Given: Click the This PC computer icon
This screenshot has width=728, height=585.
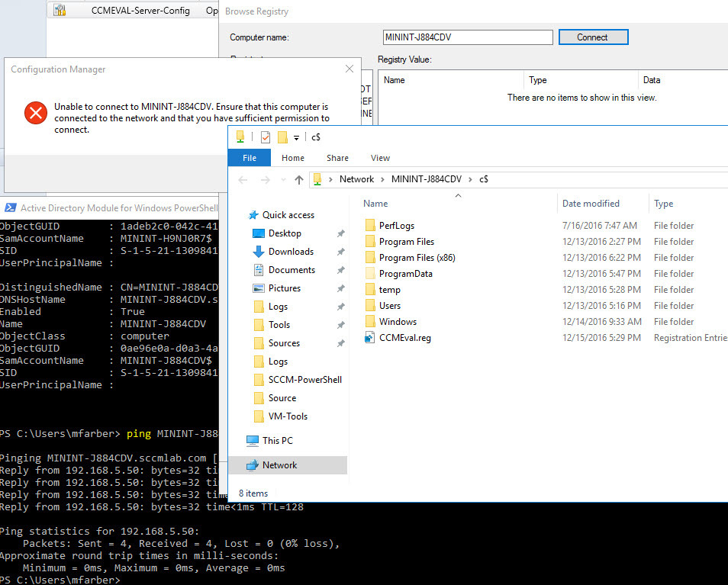Looking at the screenshot, I should pyautogui.click(x=252, y=440).
